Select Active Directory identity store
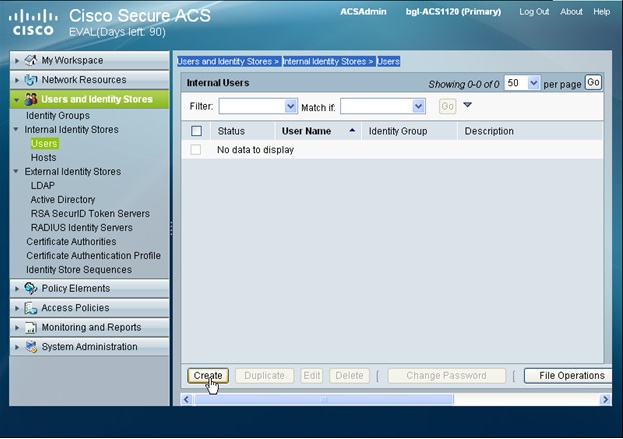 [63, 199]
